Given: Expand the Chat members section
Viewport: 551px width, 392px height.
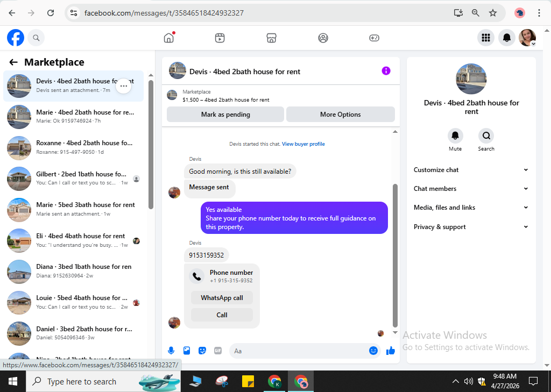Looking at the screenshot, I should 471,189.
